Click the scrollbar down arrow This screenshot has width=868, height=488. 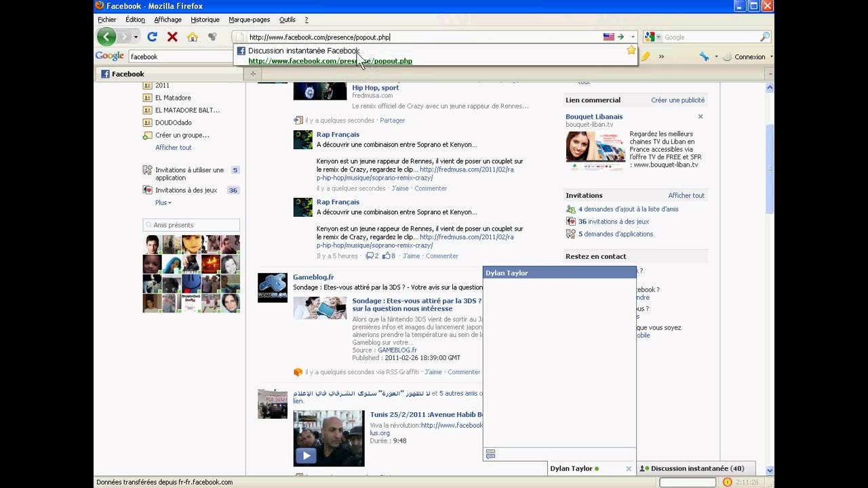point(769,470)
